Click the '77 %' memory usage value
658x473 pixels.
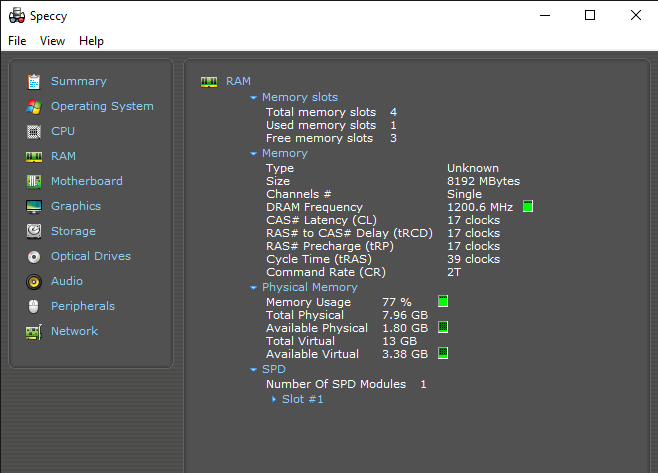[397, 302]
